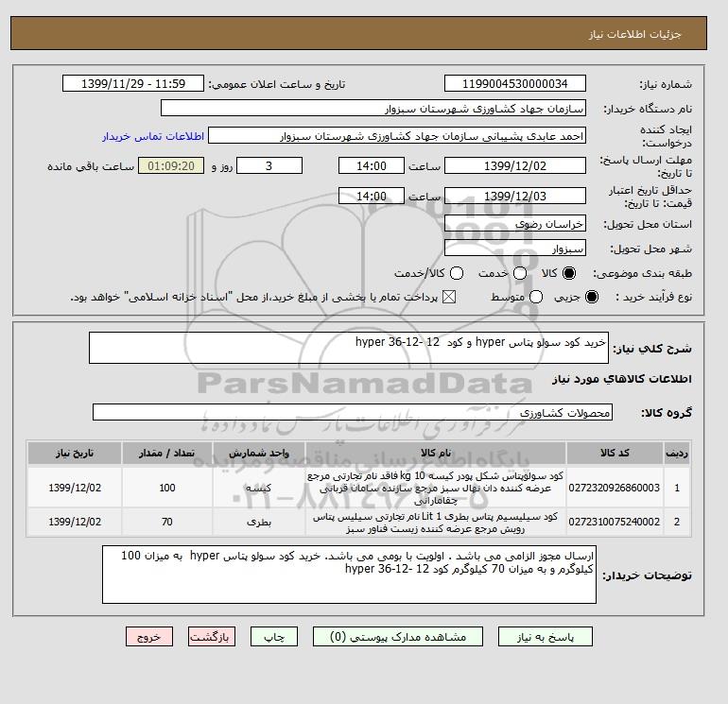This screenshot has height=704, width=728.
Task: Click the delivery city field سبزوار
Action: tap(515, 249)
